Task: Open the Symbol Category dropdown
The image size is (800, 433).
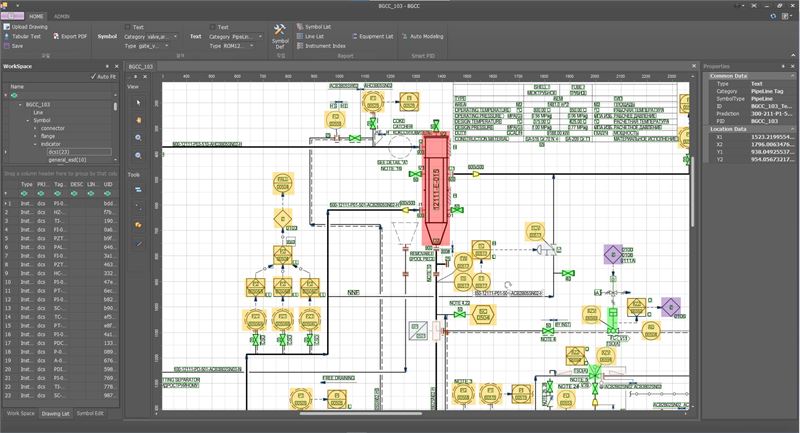Action: 176,37
